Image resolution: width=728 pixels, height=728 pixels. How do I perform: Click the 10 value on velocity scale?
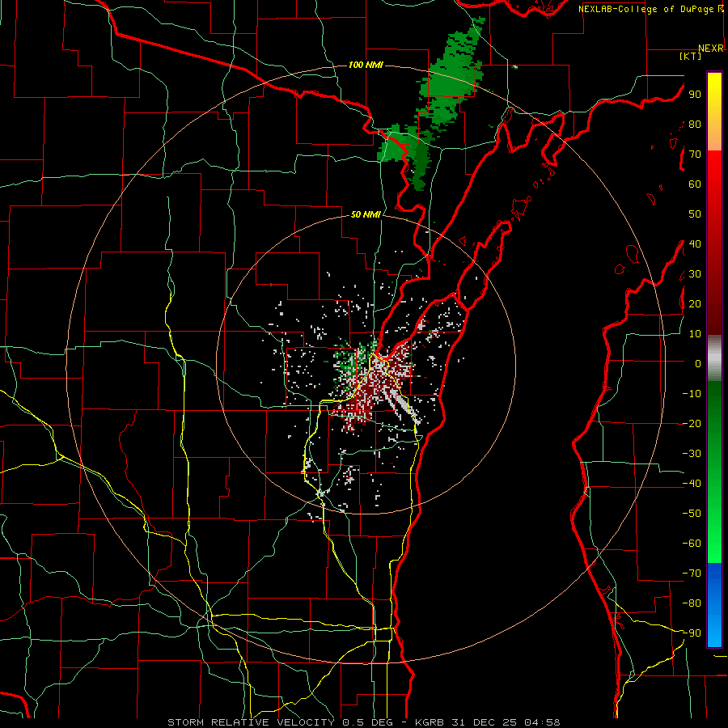point(695,334)
